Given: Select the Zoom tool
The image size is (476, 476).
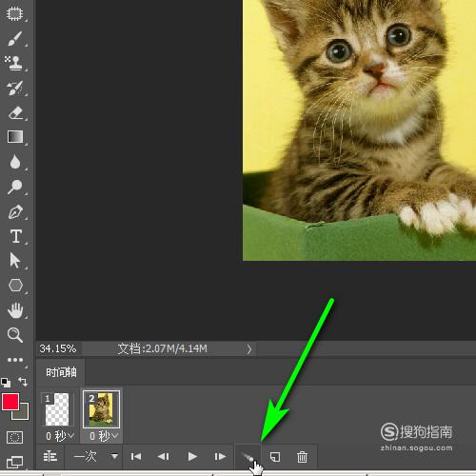Looking at the screenshot, I should (x=15, y=335).
